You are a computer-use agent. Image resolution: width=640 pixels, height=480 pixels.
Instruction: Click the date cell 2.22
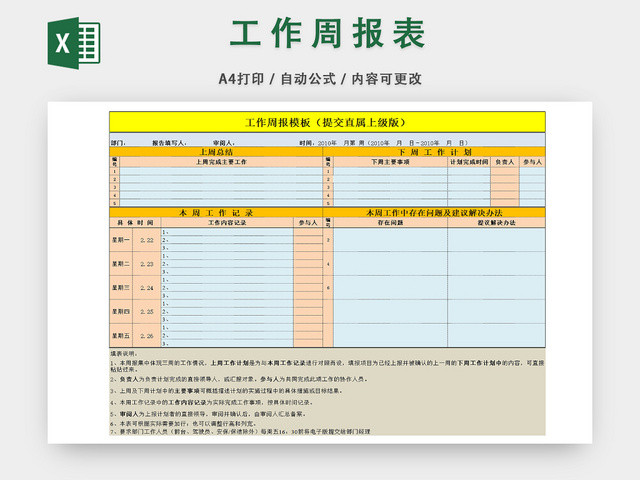(x=147, y=240)
